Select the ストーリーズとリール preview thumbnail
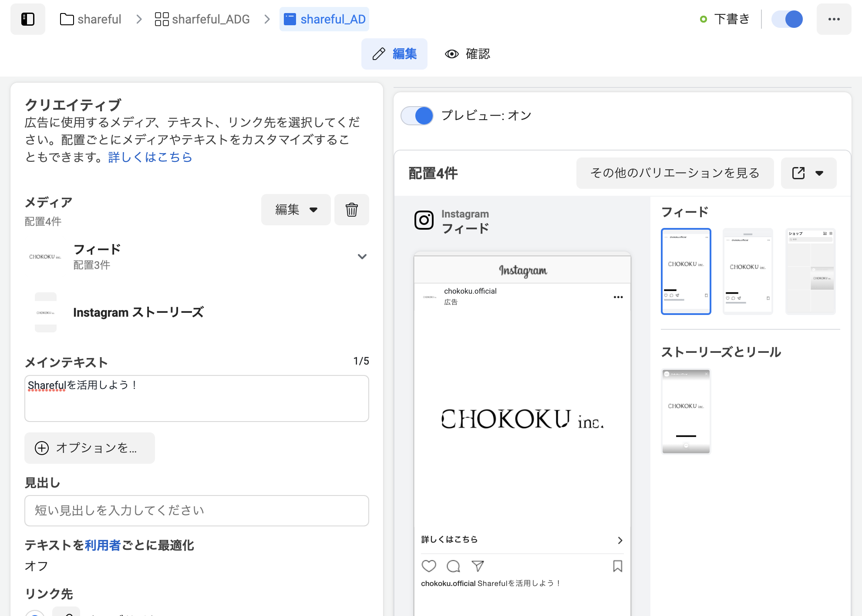Screen dimensions: 862x616 click(x=686, y=412)
